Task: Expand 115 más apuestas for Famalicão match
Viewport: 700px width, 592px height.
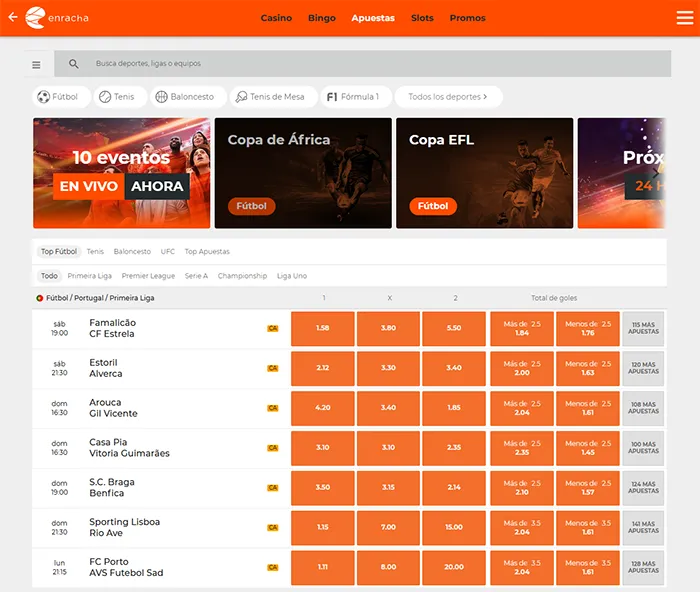Action: tap(643, 329)
